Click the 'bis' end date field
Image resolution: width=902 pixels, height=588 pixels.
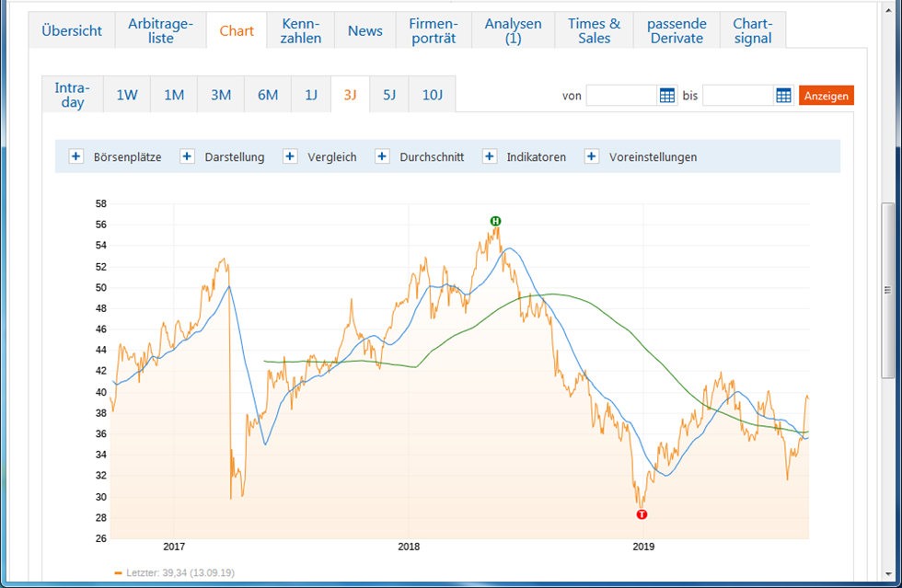(738, 96)
